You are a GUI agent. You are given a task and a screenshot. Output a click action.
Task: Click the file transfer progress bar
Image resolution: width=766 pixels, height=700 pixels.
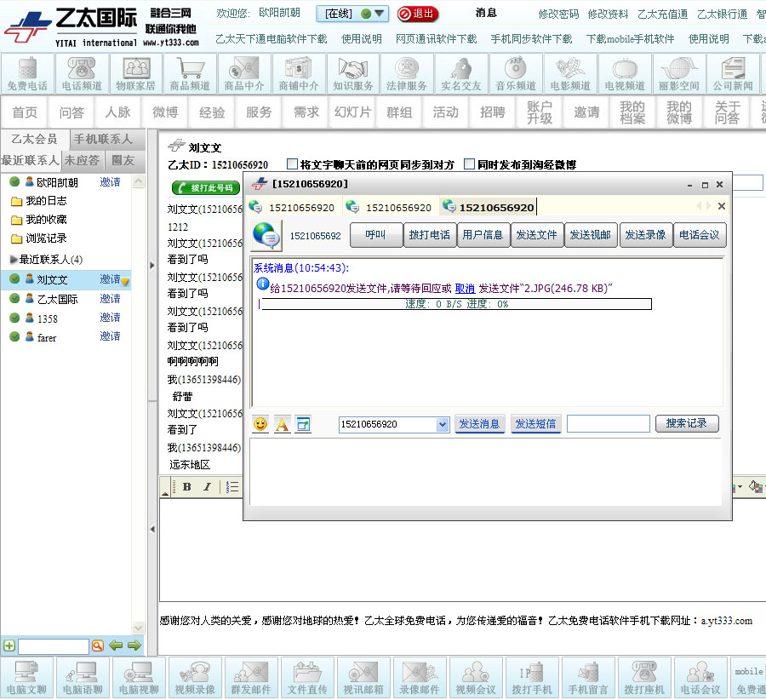point(455,304)
